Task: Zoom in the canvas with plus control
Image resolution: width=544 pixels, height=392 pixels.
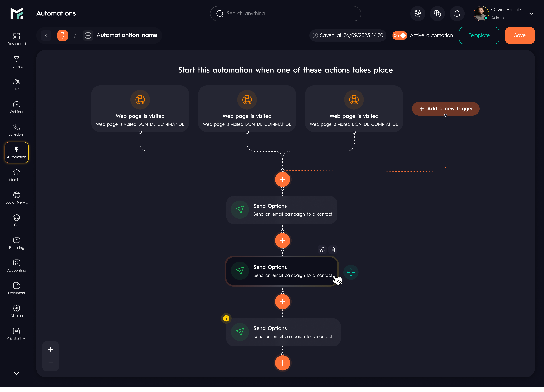Action: point(51,349)
